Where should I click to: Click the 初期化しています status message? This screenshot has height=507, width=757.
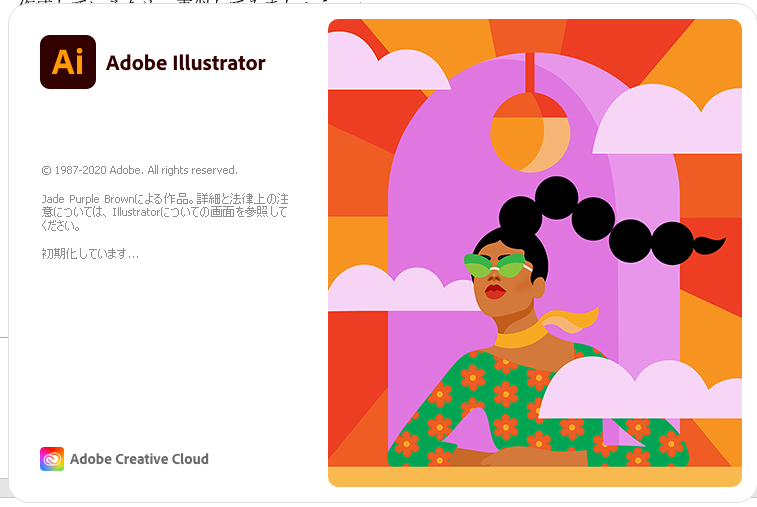click(90, 254)
